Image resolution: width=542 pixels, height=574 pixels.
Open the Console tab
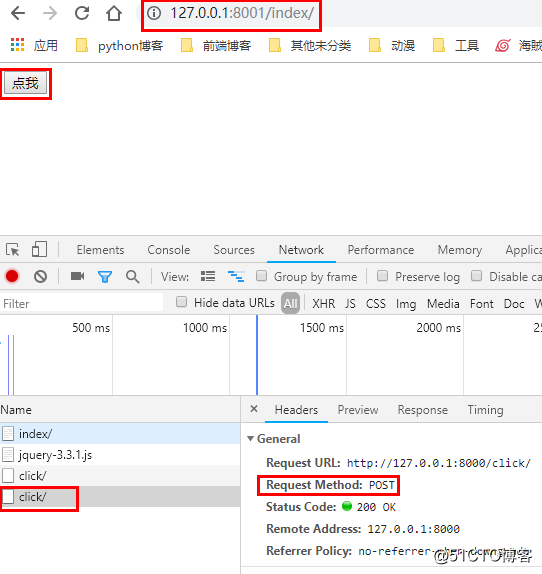tap(169, 250)
